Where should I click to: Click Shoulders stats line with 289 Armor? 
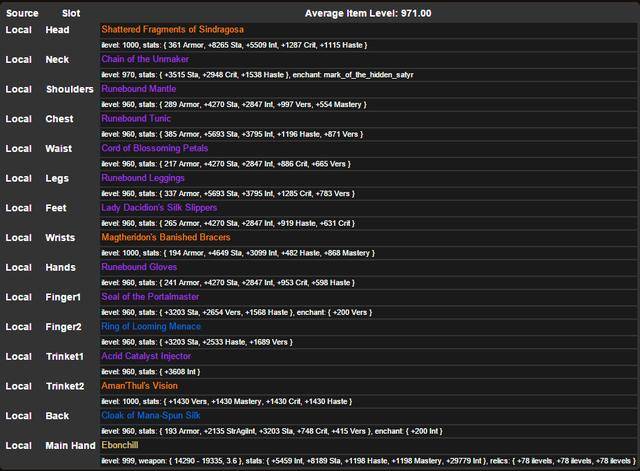click(234, 105)
